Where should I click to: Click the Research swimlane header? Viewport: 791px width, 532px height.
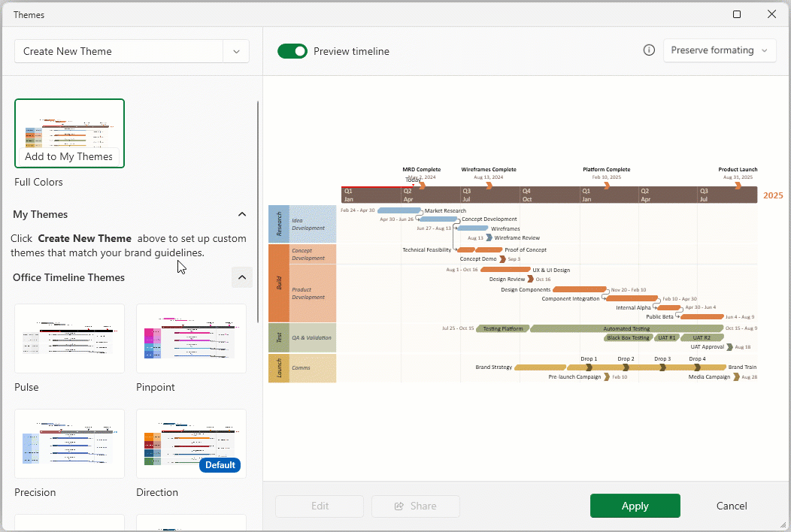tap(279, 224)
